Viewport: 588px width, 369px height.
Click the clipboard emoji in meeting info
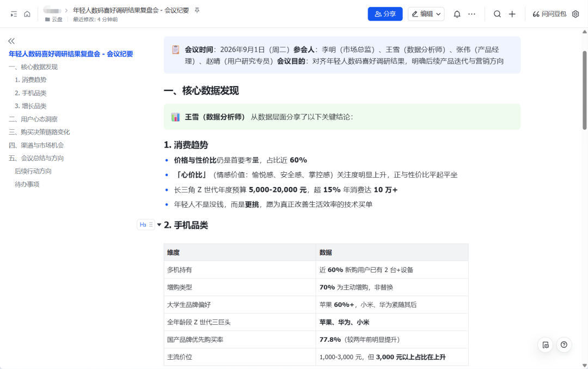pos(175,50)
